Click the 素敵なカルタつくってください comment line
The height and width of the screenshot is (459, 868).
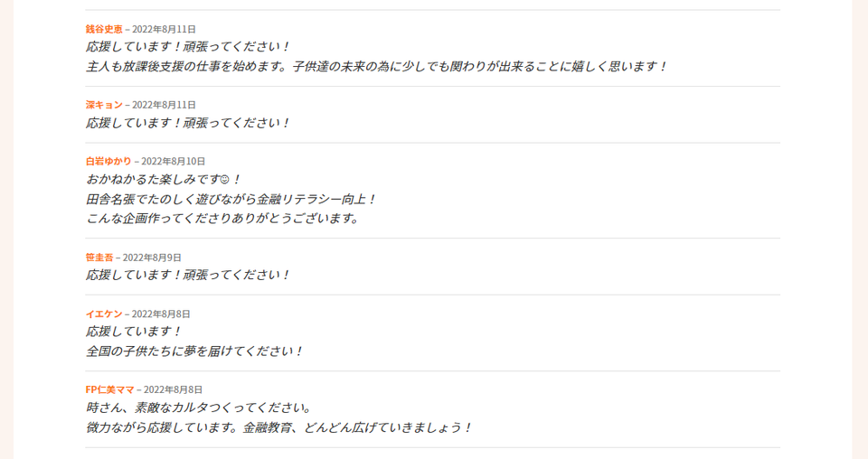[x=199, y=408]
